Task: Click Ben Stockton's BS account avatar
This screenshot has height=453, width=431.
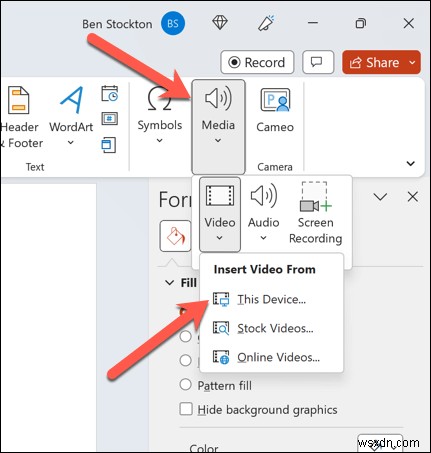Action: [173, 23]
